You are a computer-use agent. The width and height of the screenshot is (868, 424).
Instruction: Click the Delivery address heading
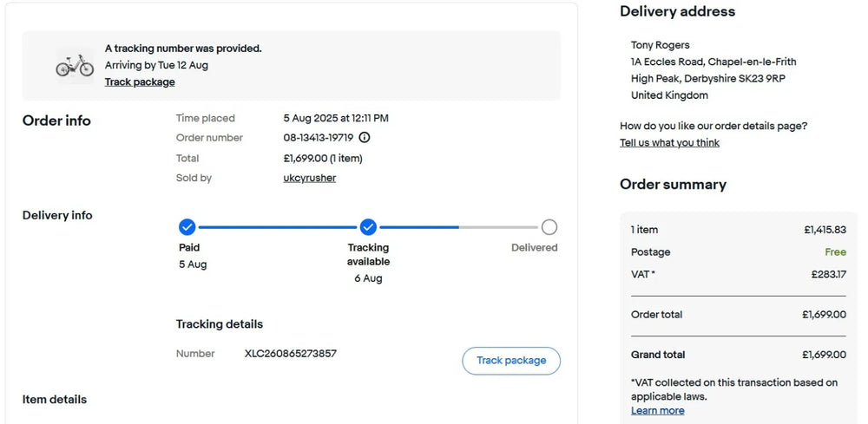[678, 11]
